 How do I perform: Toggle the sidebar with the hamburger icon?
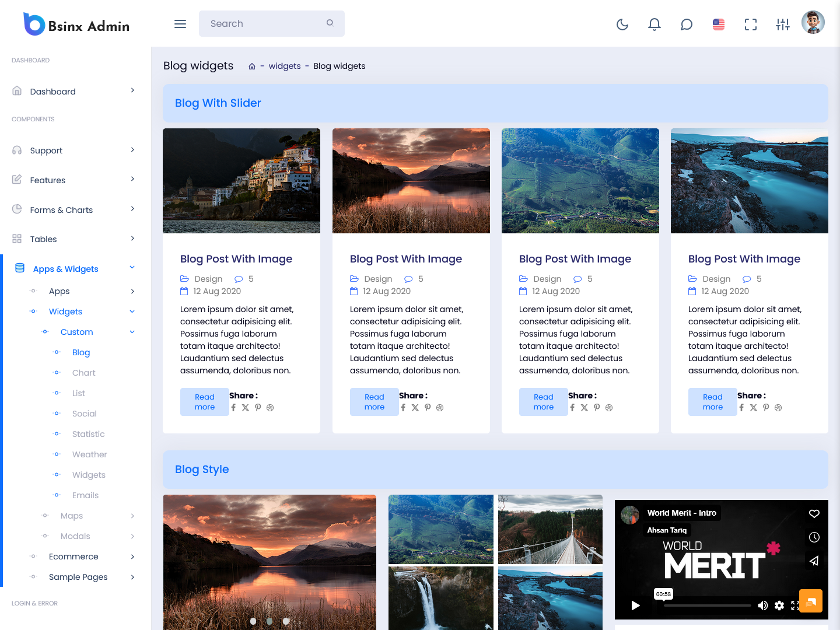[x=180, y=24]
